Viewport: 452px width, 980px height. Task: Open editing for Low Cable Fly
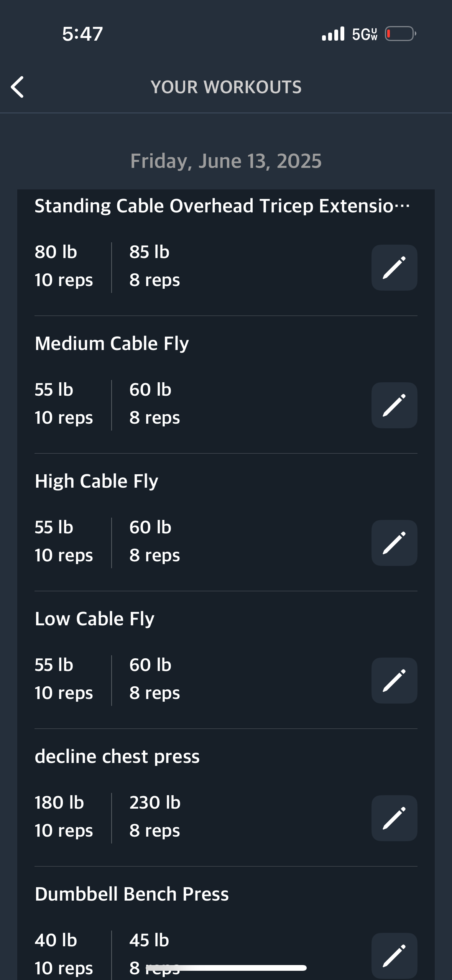click(x=394, y=681)
